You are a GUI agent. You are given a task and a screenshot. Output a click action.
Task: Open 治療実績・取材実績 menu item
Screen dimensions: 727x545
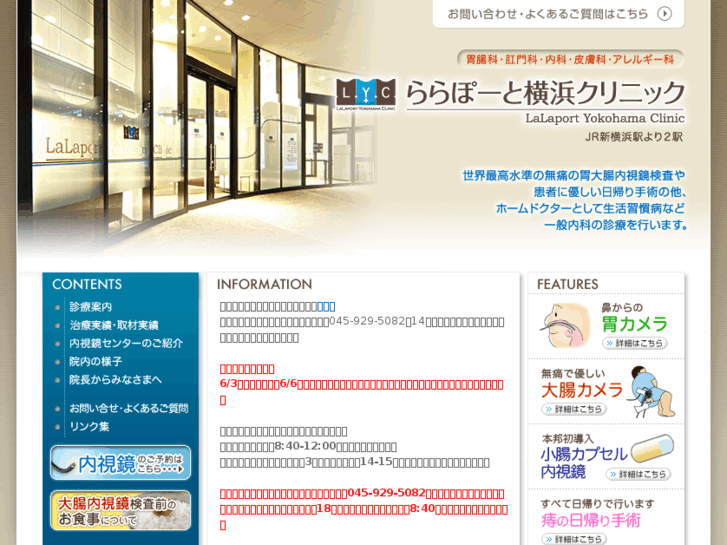pos(114,325)
